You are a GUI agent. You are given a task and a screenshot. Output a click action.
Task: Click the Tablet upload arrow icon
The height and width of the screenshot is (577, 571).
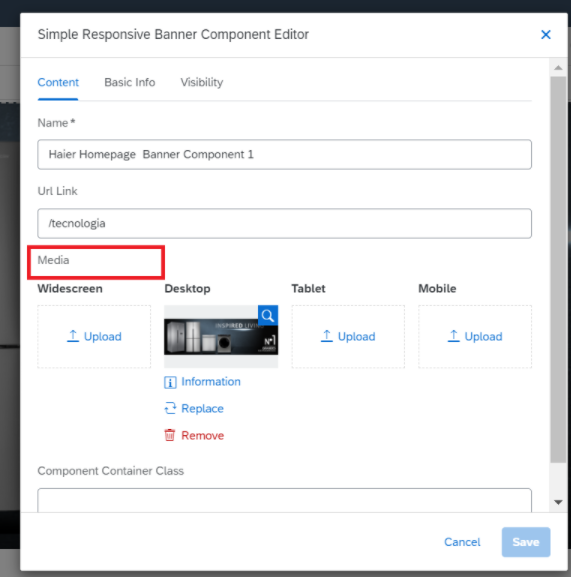(x=327, y=336)
